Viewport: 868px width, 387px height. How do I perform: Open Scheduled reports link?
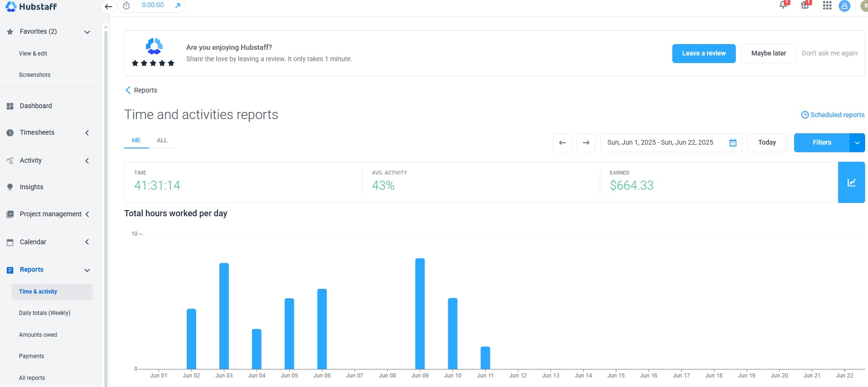[x=832, y=115]
